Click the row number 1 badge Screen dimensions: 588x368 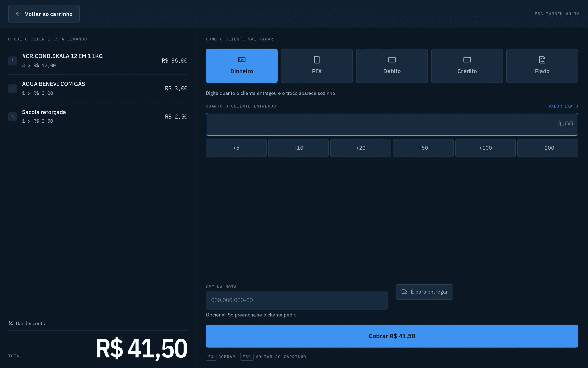(12, 61)
